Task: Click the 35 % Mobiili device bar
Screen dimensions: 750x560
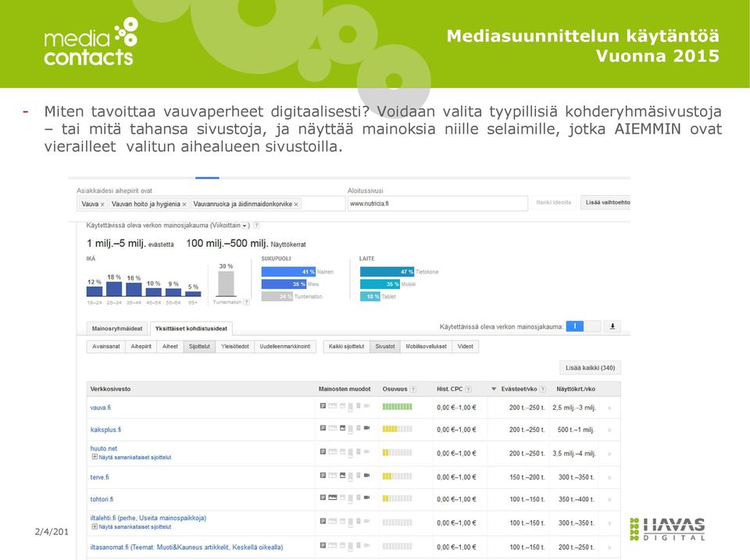Action: coord(380,284)
